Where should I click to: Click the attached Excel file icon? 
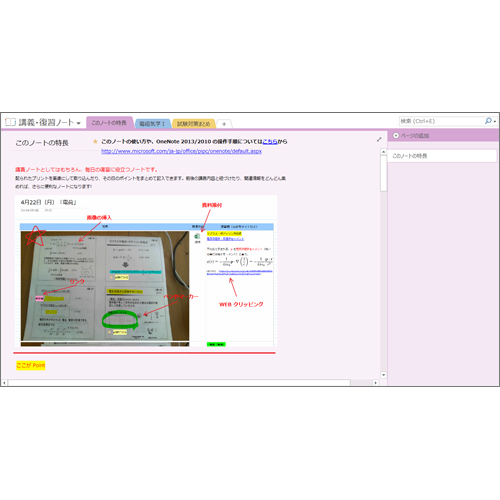[197, 236]
